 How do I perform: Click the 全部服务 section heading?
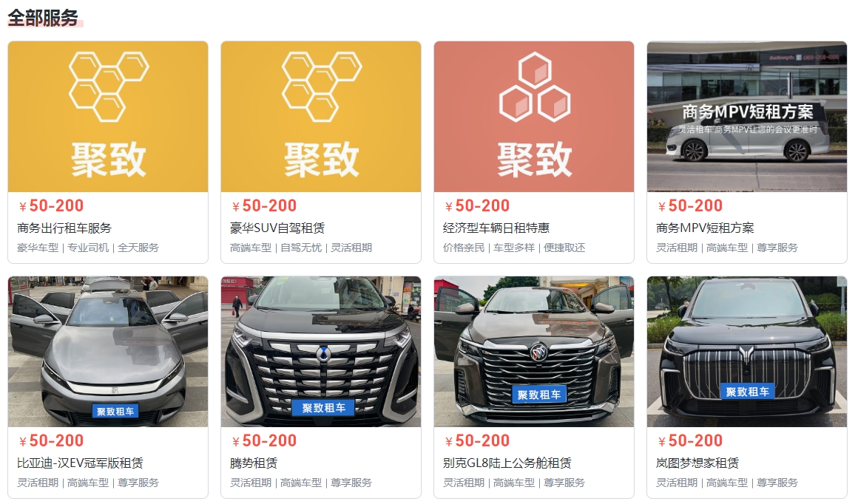tap(43, 18)
